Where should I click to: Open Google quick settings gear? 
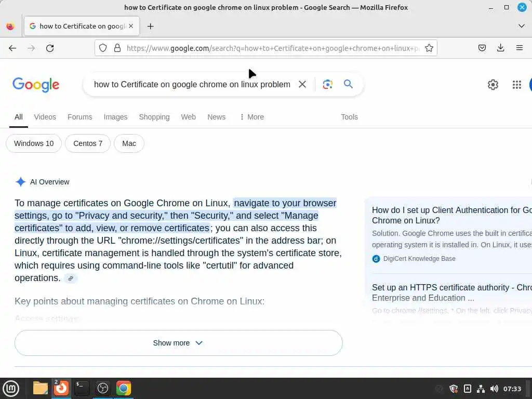pos(493,85)
